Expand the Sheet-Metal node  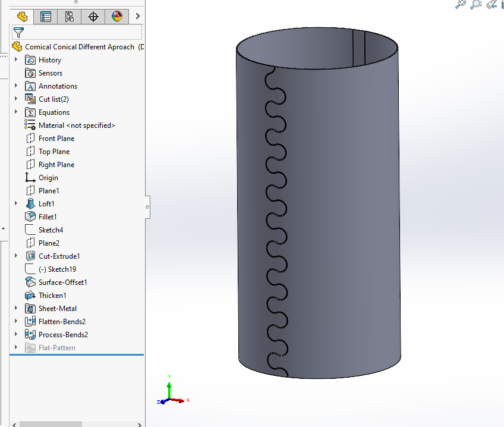16,309
